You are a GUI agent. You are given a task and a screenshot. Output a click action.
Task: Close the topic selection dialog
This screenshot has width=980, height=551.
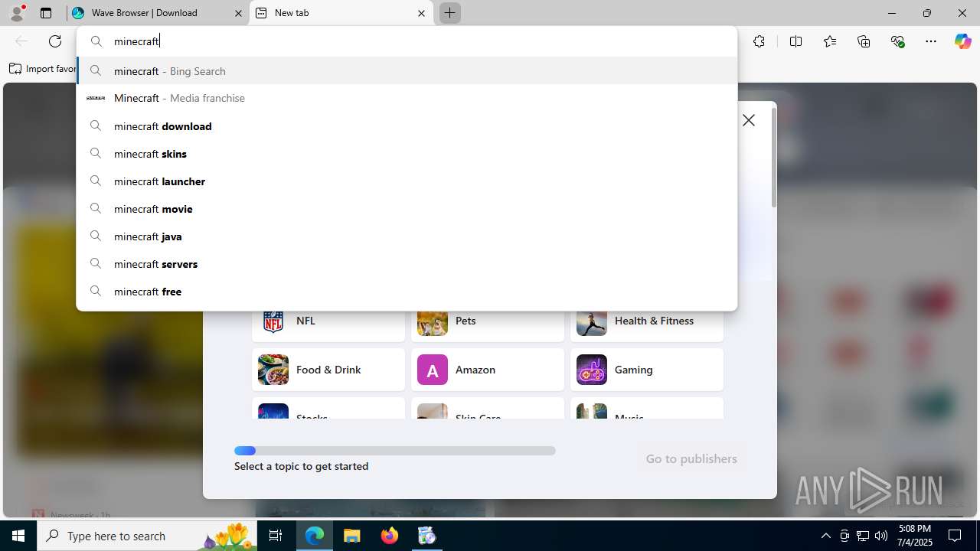coord(749,120)
